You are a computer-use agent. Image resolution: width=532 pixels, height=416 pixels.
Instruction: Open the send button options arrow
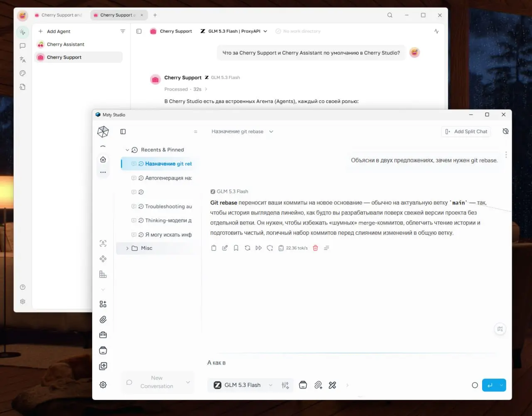pyautogui.click(x=502, y=385)
